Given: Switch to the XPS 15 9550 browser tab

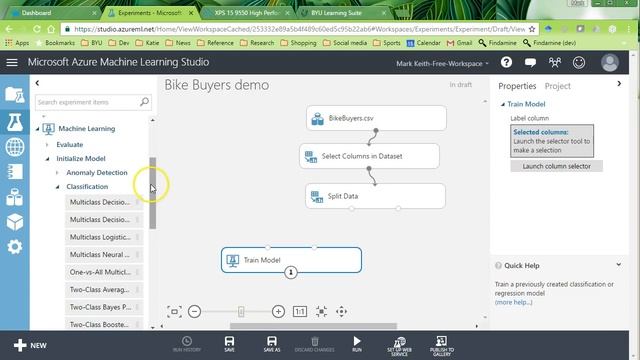Looking at the screenshot, I should (247, 13).
